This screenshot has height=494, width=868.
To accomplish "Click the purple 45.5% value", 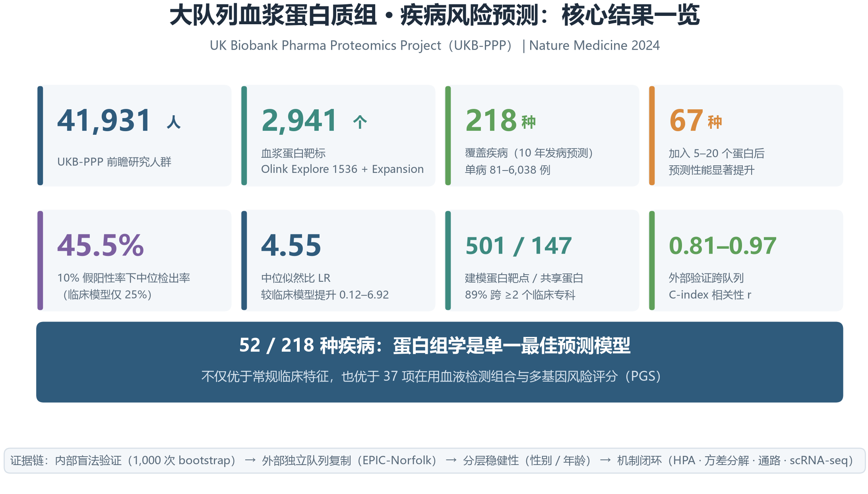I will click(x=101, y=245).
